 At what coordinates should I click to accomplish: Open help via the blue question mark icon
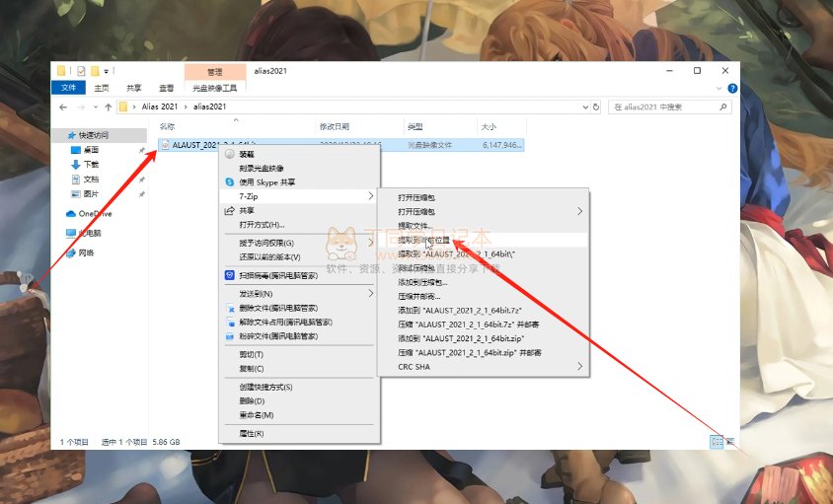pos(731,87)
